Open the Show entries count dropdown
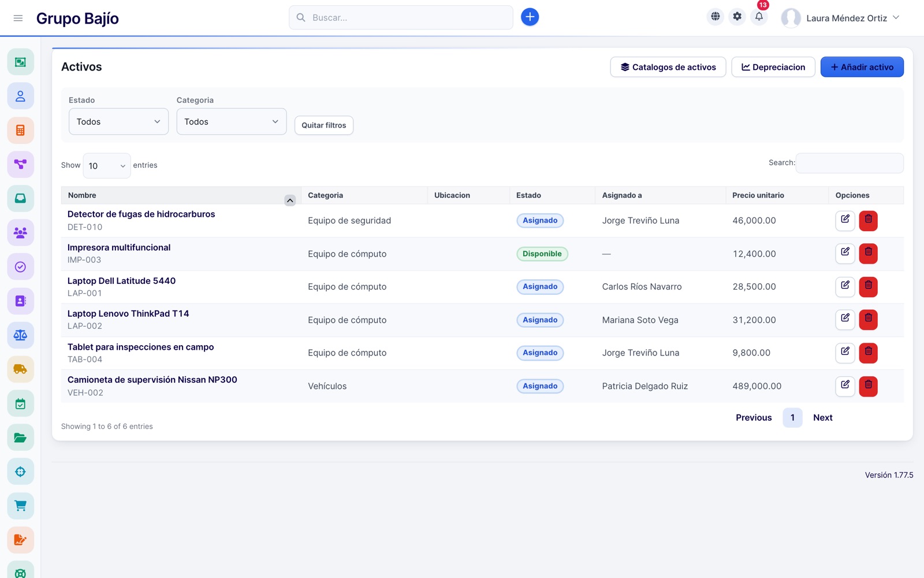The height and width of the screenshot is (578, 924). [107, 165]
